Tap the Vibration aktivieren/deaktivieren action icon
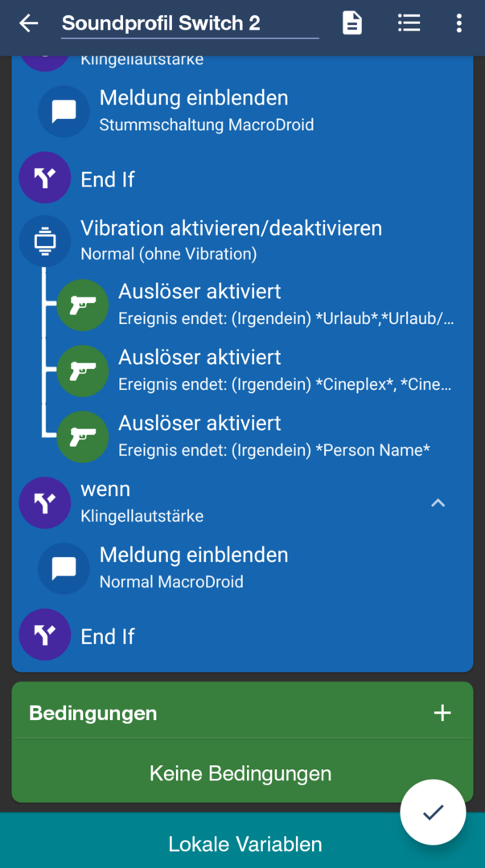This screenshot has width=485, height=868. click(45, 240)
